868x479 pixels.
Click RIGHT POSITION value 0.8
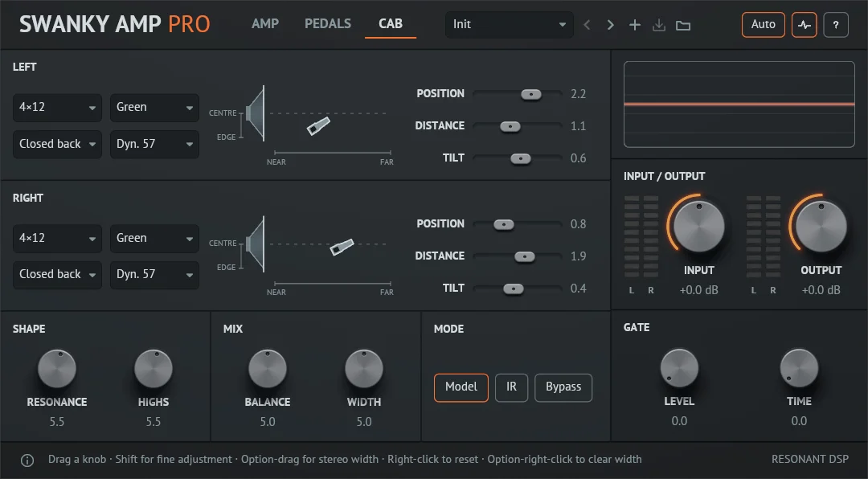coord(578,224)
